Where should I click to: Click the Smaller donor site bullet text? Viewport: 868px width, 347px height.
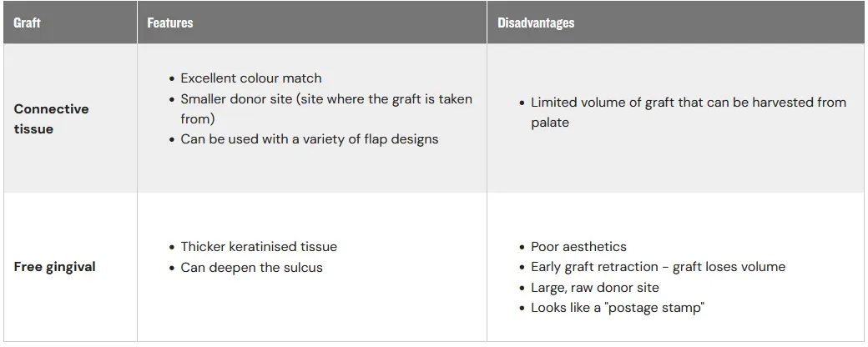[326, 109]
